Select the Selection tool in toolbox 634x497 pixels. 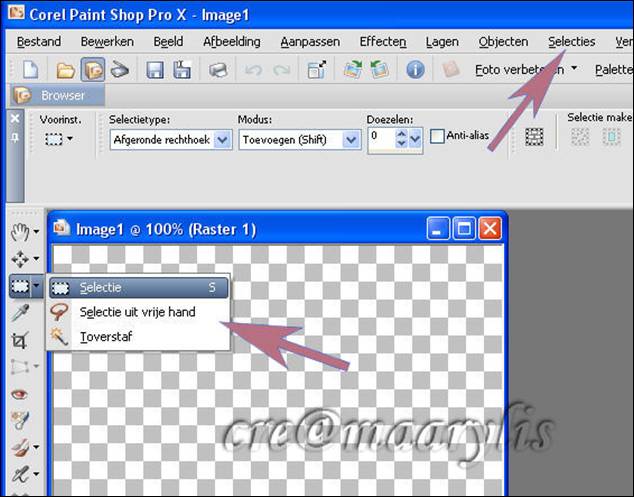(x=20, y=286)
